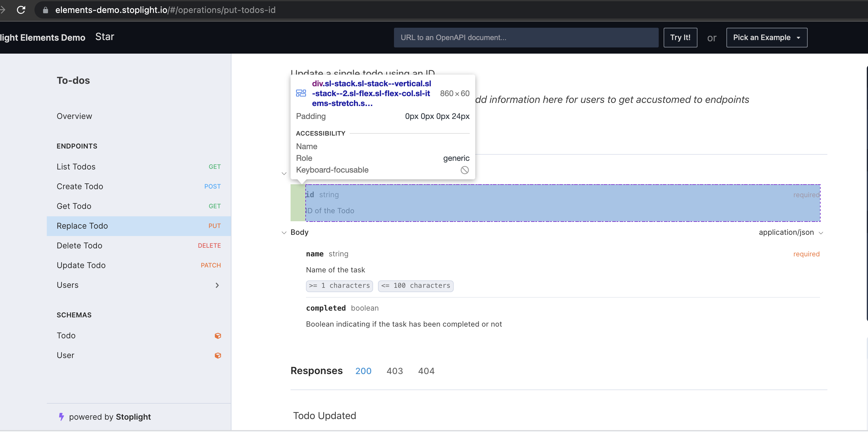Switch to the 403 response tab
Viewport: 868px width, 432px height.
coord(395,371)
